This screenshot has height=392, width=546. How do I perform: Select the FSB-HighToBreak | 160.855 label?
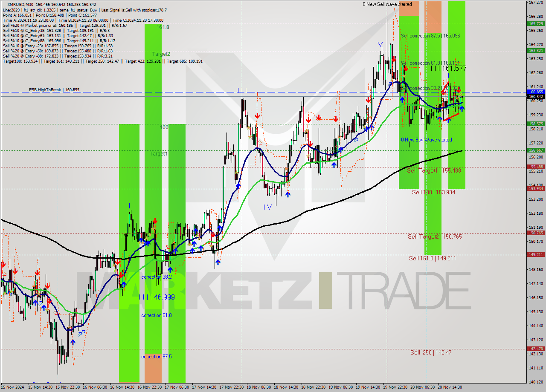(x=54, y=90)
